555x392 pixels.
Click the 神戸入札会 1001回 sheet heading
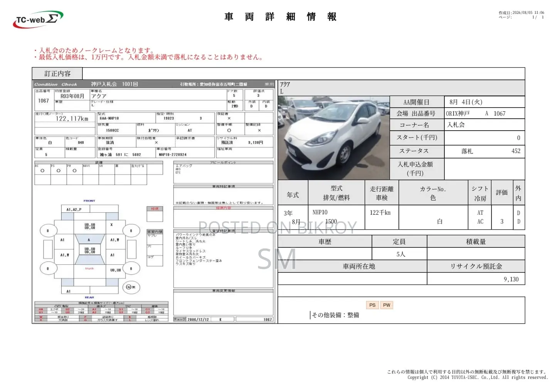[x=114, y=84]
